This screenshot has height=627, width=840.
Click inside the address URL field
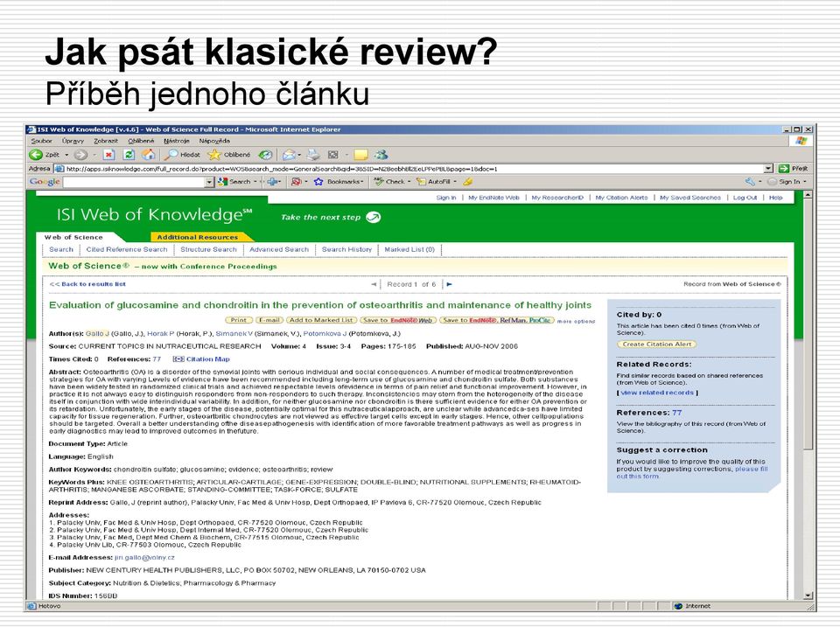pyautogui.click(x=409, y=169)
